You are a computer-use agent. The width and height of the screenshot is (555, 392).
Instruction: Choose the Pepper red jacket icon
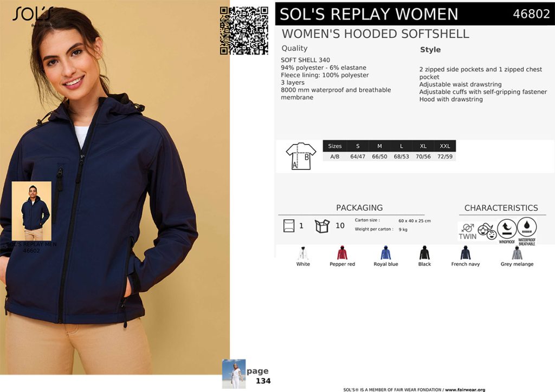(x=343, y=253)
